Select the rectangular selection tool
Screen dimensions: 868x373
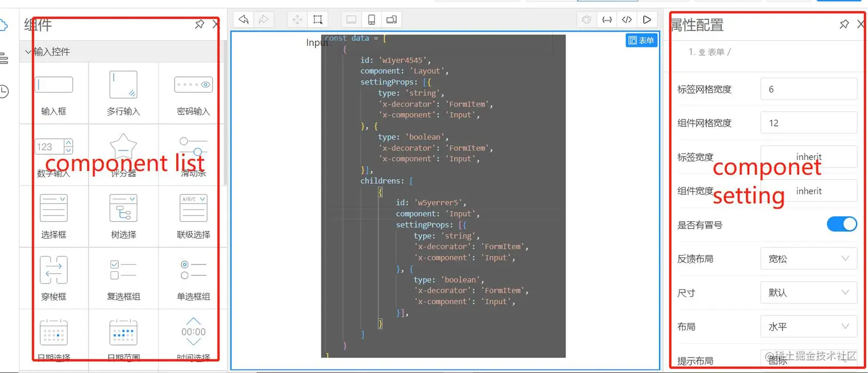pyautogui.click(x=317, y=20)
